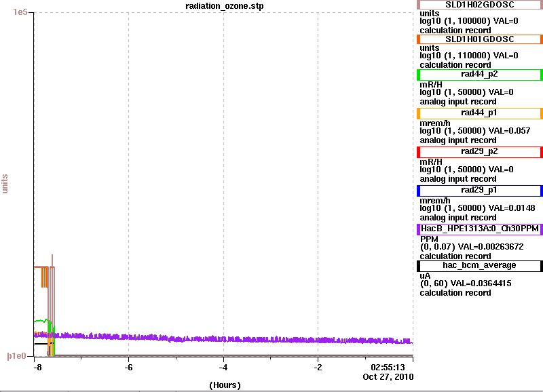Screen dimensions: 543x392
Task: Select the rad29_p1 legend entry
Action: [x=480, y=191]
